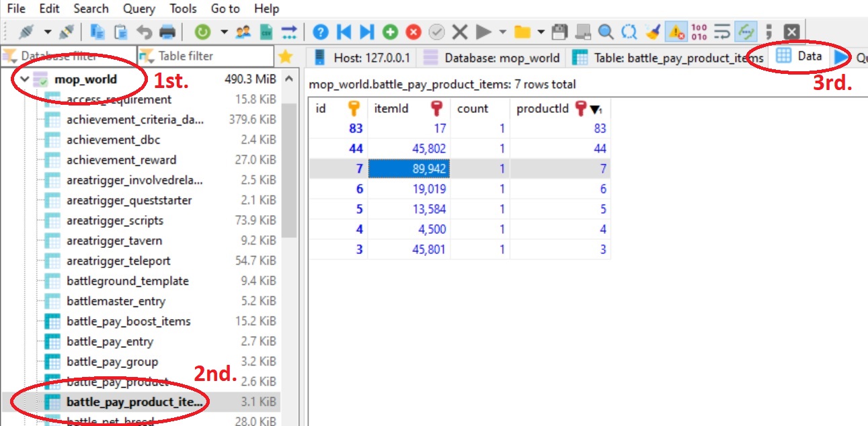Go to first row with blue arrow
The image size is (868, 426).
[344, 32]
